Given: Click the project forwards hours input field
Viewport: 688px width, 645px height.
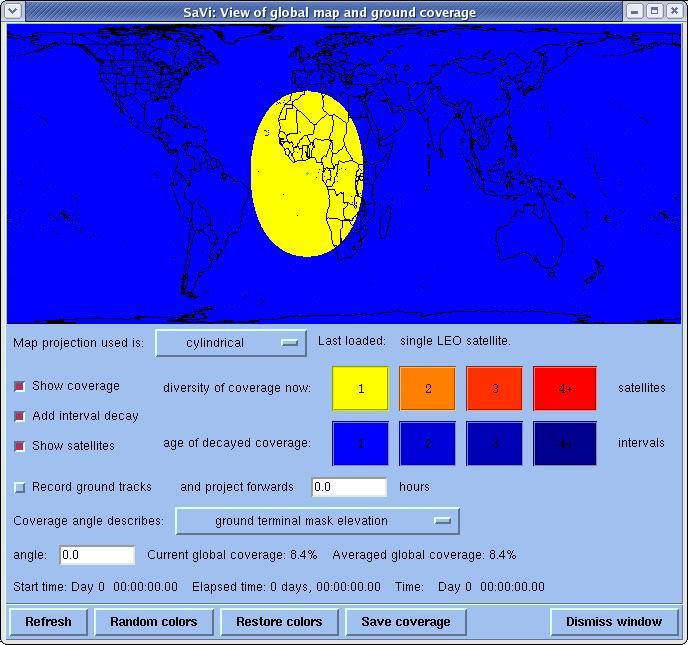Looking at the screenshot, I should 349,487.
